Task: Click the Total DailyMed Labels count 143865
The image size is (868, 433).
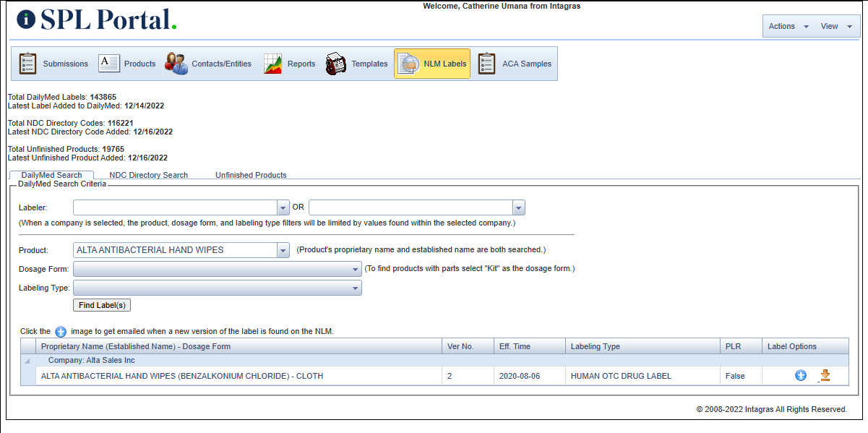Action: click(103, 97)
